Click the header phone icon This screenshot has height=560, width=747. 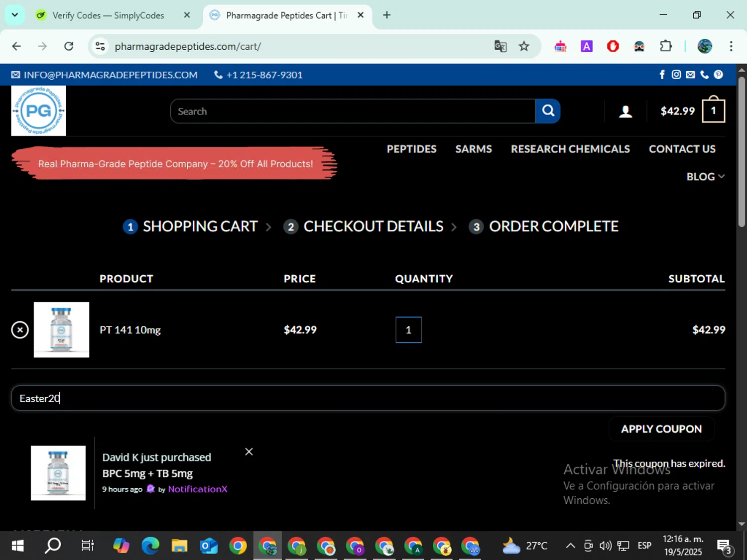704,75
